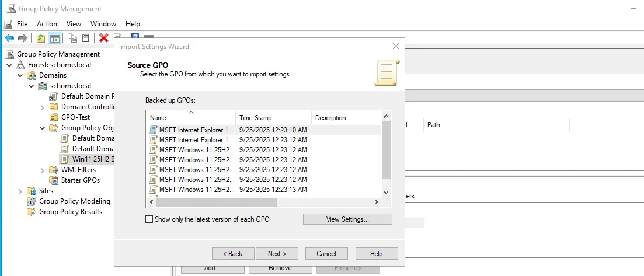Viewport: 644px width, 276px height.
Task: Open the Window menu
Action: (x=103, y=24)
